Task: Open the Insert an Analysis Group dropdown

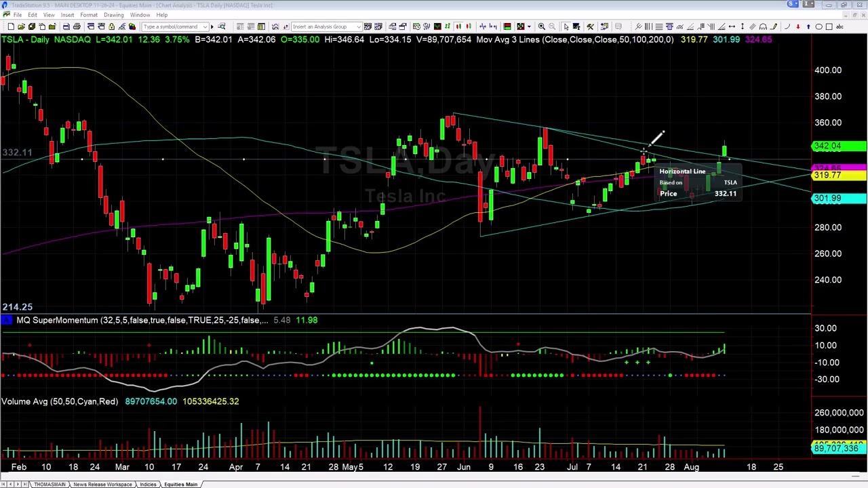Action: click(x=360, y=26)
